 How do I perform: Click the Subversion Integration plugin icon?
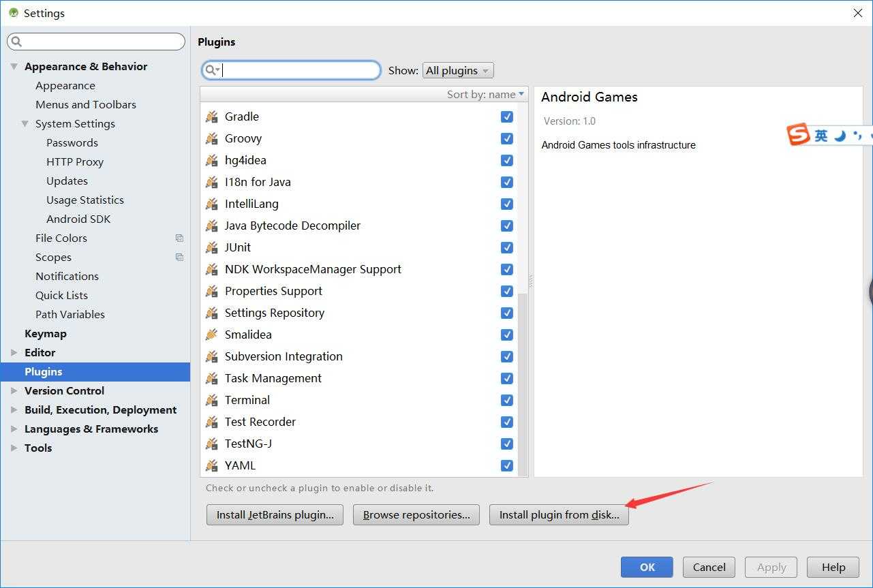click(212, 356)
